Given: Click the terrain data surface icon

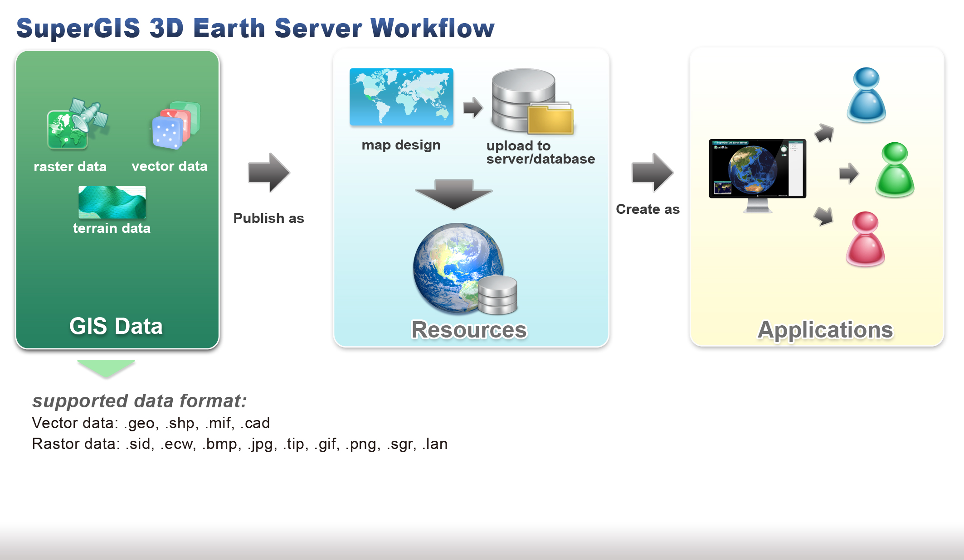Looking at the screenshot, I should (x=112, y=202).
